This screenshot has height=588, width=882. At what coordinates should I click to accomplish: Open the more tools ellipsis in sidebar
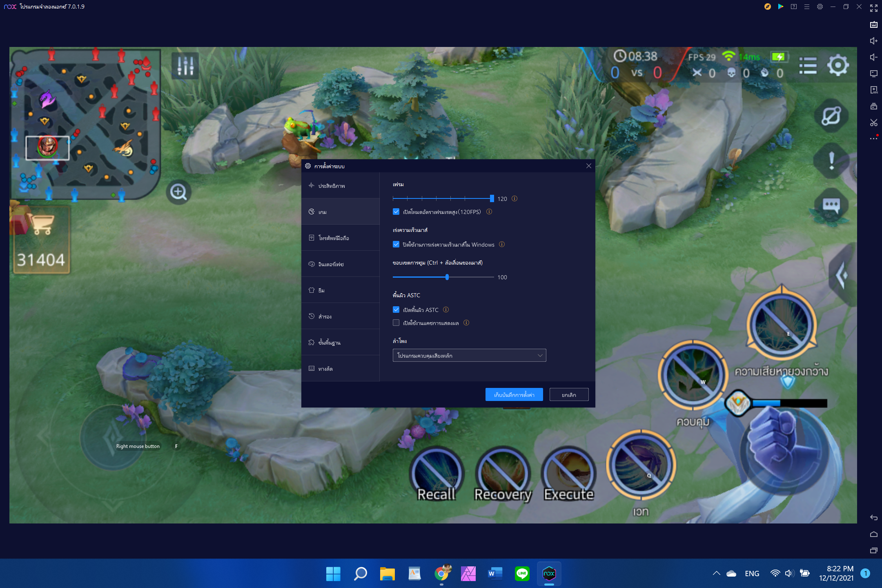pyautogui.click(x=873, y=138)
